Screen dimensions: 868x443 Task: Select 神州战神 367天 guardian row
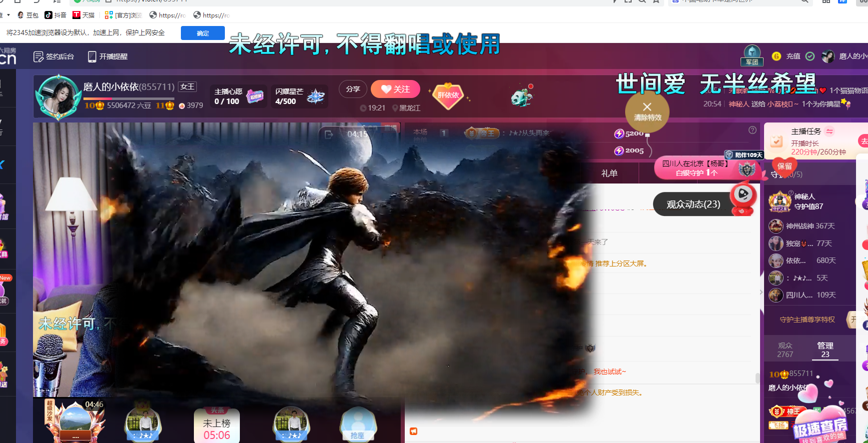[x=803, y=226]
